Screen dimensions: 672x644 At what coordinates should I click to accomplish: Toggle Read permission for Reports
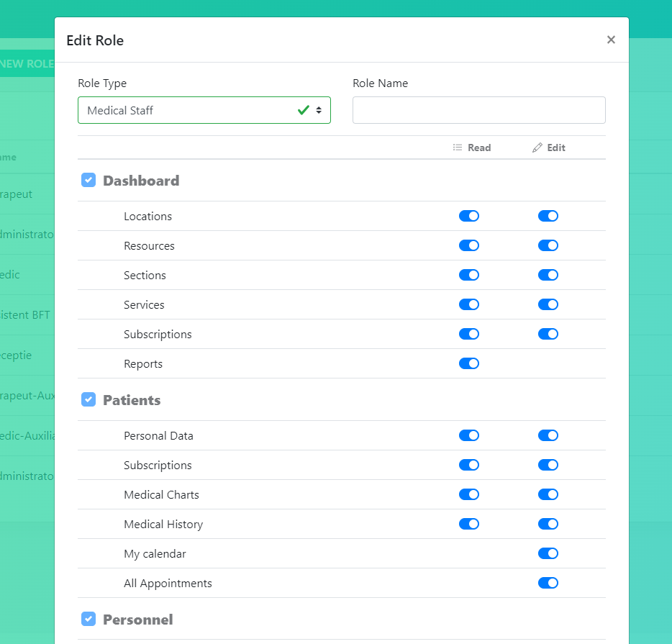point(469,363)
